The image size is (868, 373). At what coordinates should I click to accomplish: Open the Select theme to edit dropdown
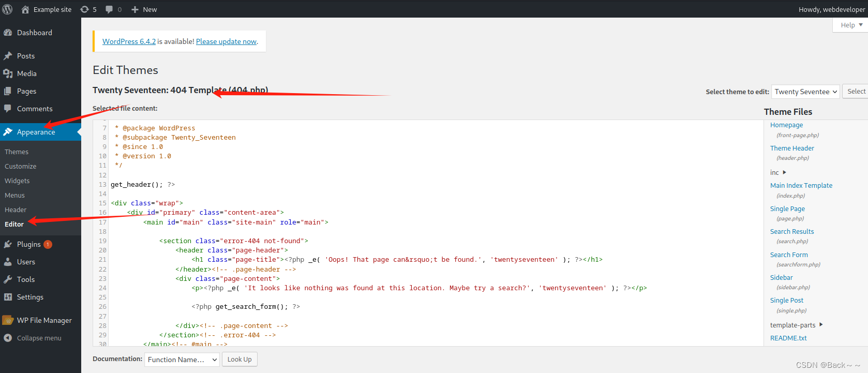coord(805,92)
